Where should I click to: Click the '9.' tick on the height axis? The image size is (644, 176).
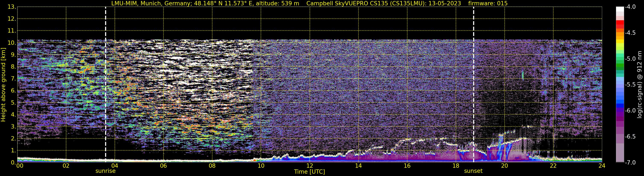[13, 55]
